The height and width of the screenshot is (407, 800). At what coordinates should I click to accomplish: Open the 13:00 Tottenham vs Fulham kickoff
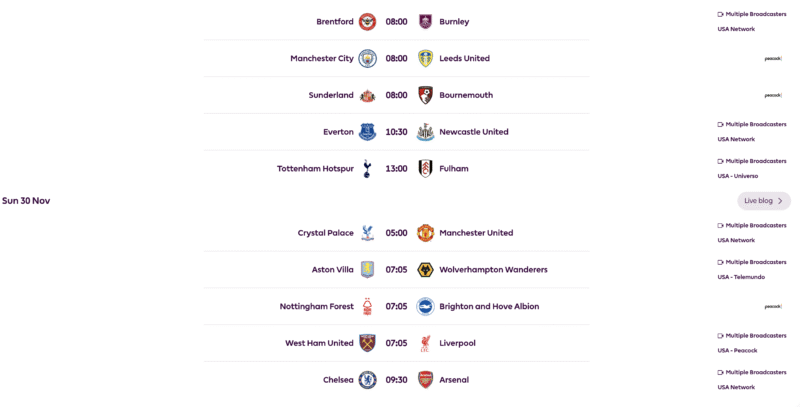coord(397,169)
